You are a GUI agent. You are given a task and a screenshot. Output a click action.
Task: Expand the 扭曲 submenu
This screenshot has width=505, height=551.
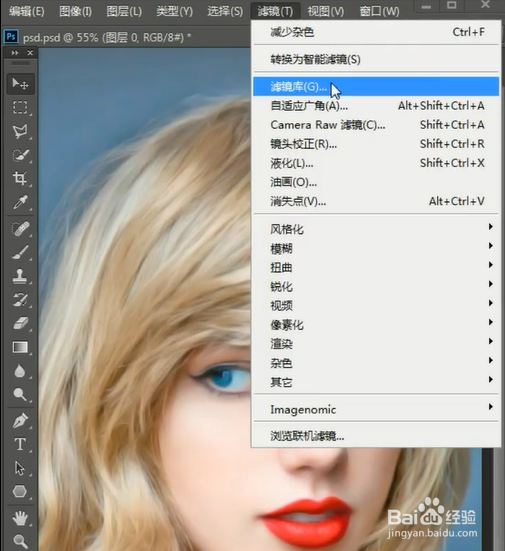[376, 268]
